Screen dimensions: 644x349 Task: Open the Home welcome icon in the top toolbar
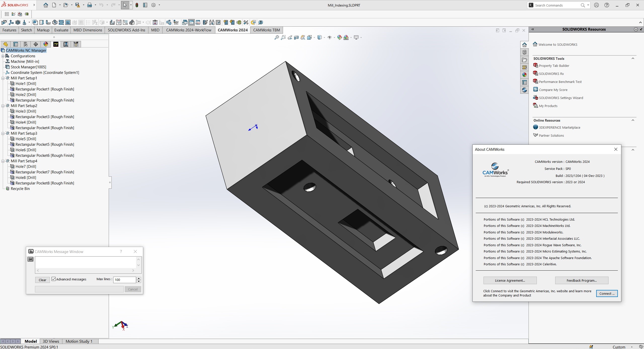(x=46, y=5)
